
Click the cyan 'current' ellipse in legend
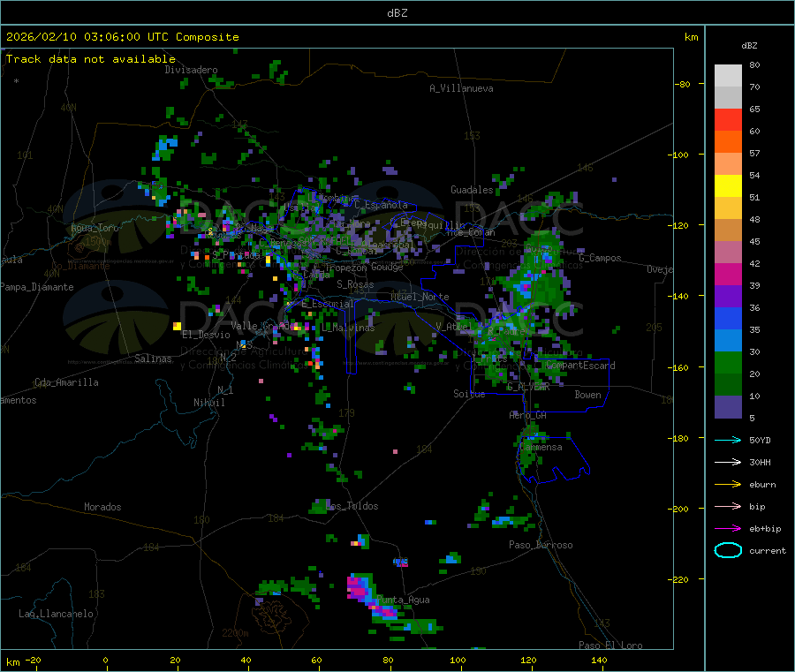click(x=728, y=550)
